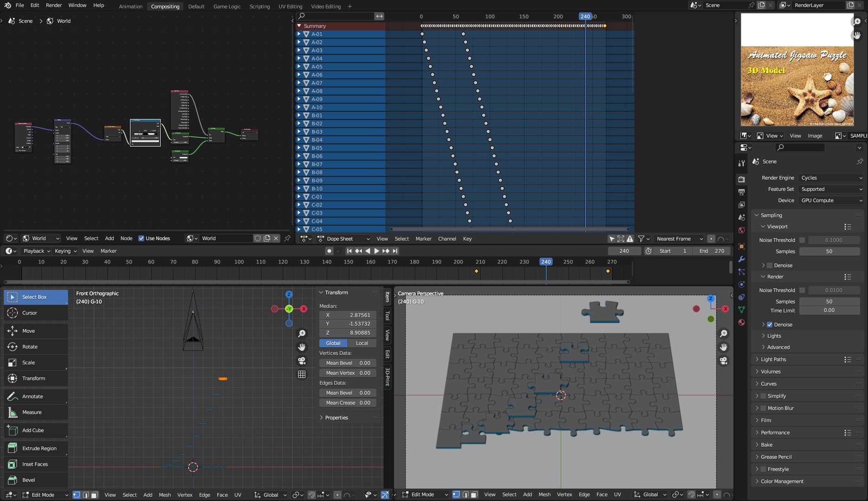Open Mesh menu in Front Orthographic viewport
The height and width of the screenshot is (501, 868).
[165, 495]
